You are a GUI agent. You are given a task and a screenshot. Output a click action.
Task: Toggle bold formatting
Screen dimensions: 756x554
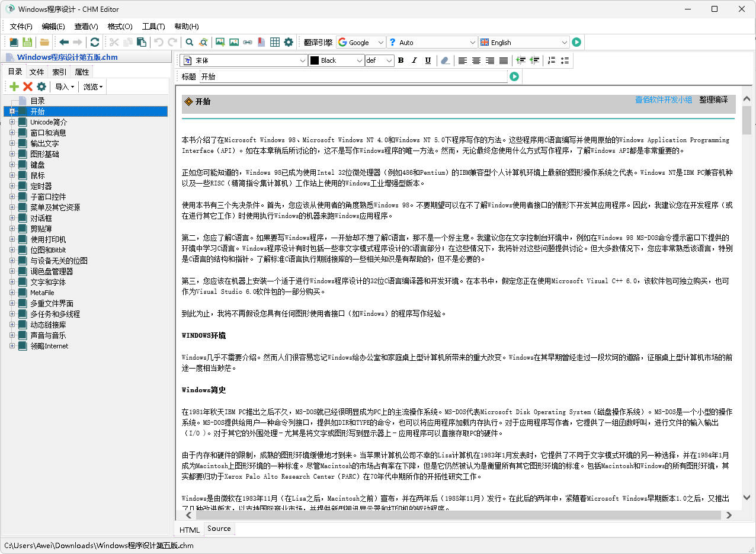(x=401, y=60)
